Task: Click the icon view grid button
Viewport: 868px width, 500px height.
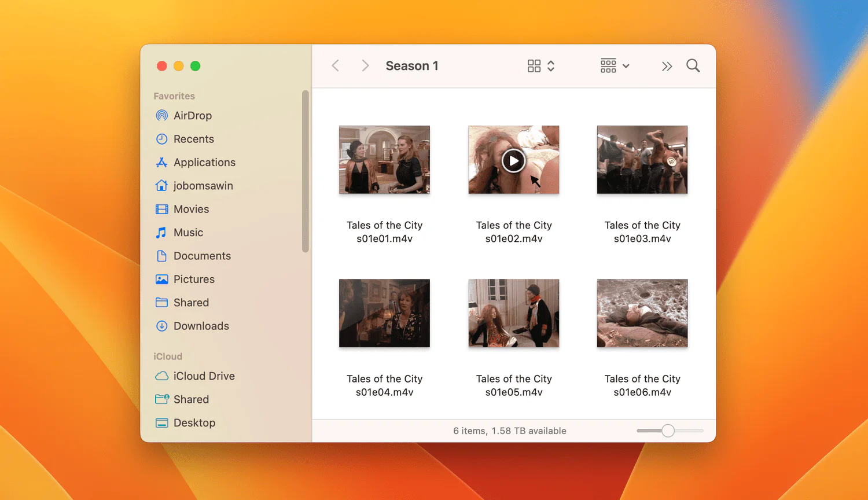Action: click(534, 66)
